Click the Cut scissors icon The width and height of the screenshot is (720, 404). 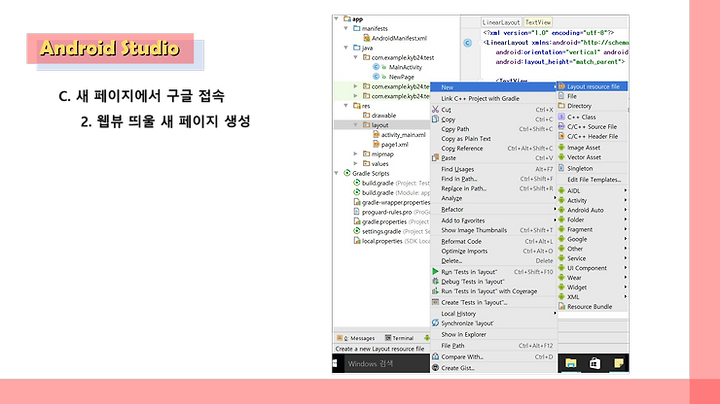pyautogui.click(x=435, y=109)
